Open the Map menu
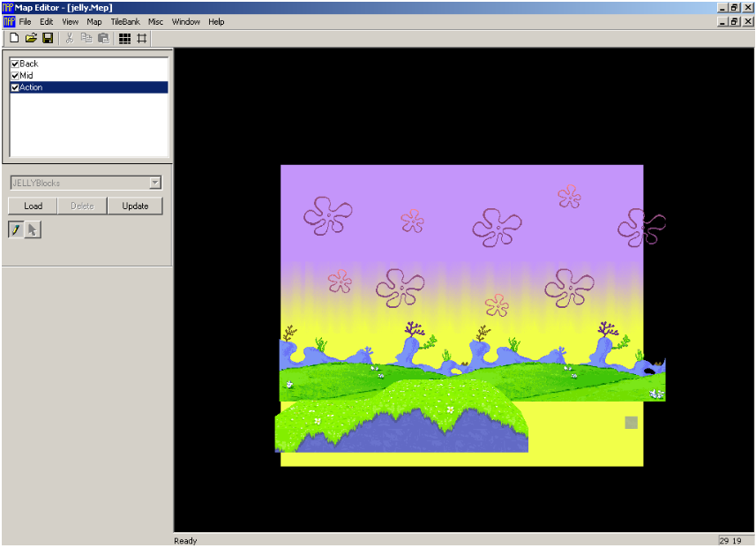This screenshot has width=756, height=548. [94, 22]
